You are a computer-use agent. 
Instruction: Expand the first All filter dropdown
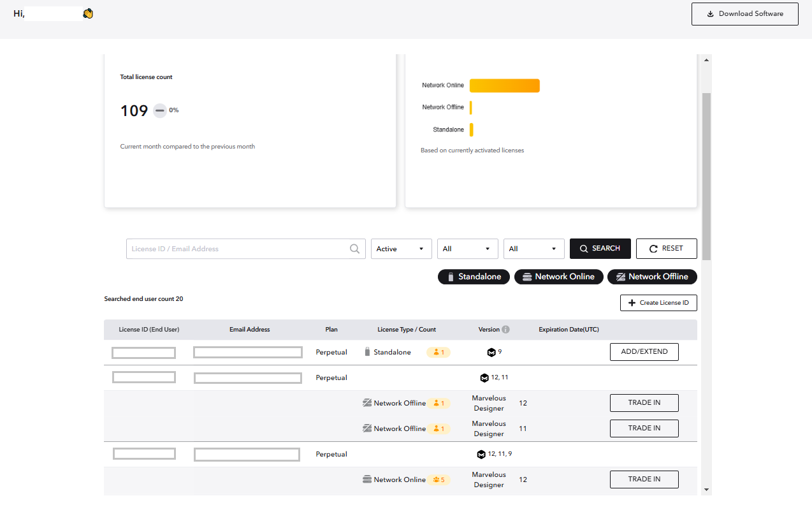pyautogui.click(x=467, y=249)
